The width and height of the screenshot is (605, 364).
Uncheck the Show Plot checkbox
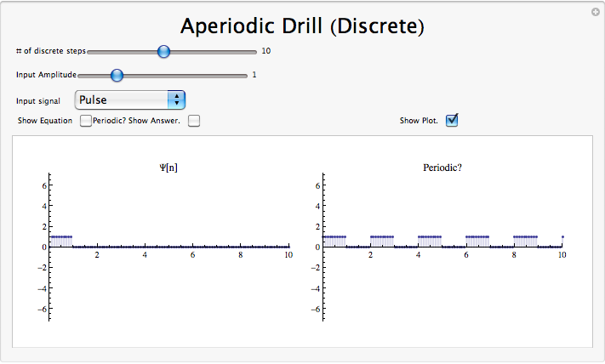click(453, 121)
